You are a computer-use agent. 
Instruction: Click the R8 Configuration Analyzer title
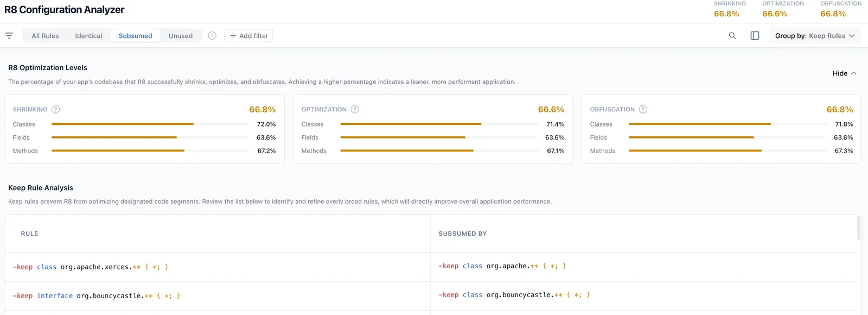point(65,10)
